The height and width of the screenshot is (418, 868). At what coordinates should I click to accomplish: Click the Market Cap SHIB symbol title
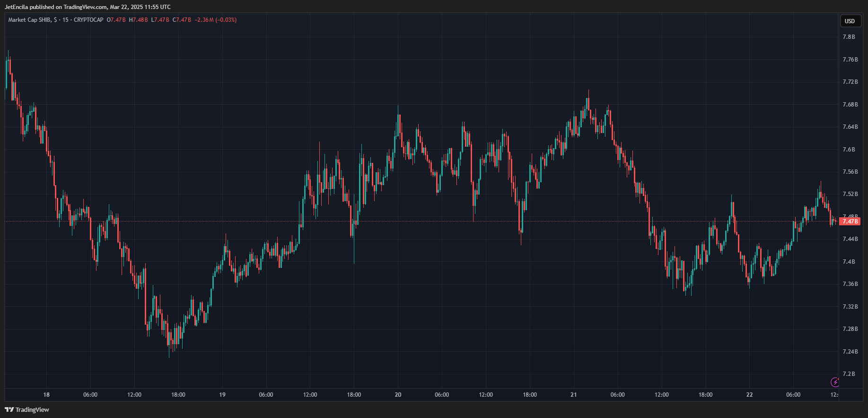pyautogui.click(x=30, y=20)
